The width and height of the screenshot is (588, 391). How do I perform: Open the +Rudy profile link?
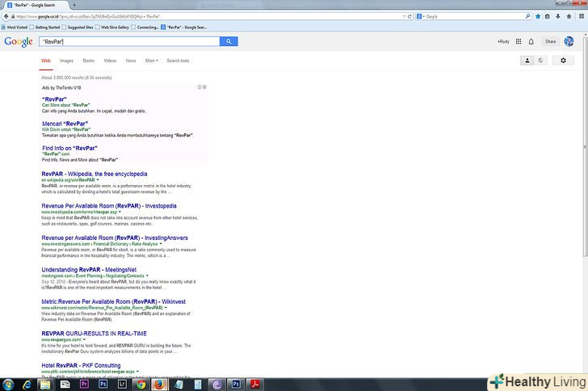coord(503,41)
